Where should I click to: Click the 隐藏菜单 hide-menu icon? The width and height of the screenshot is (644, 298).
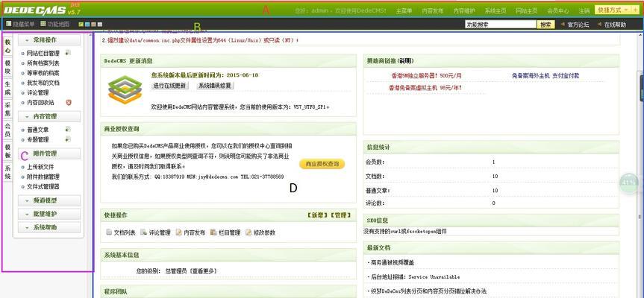[9, 24]
